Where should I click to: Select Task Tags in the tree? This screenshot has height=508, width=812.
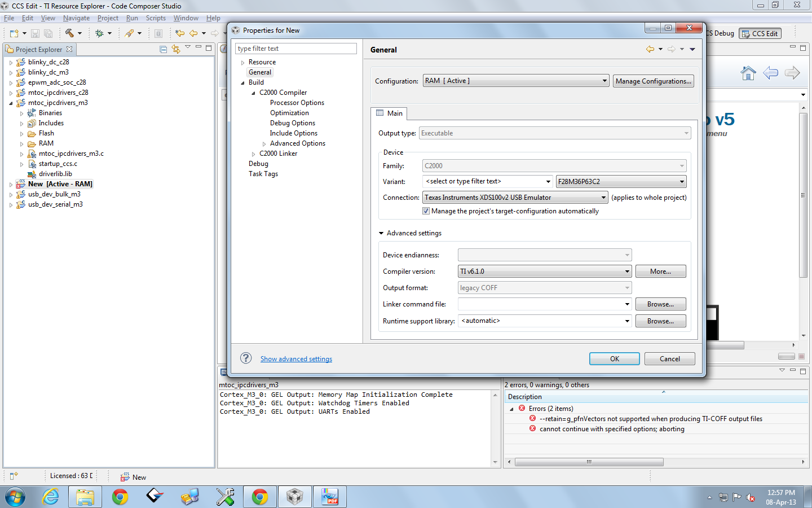point(263,174)
